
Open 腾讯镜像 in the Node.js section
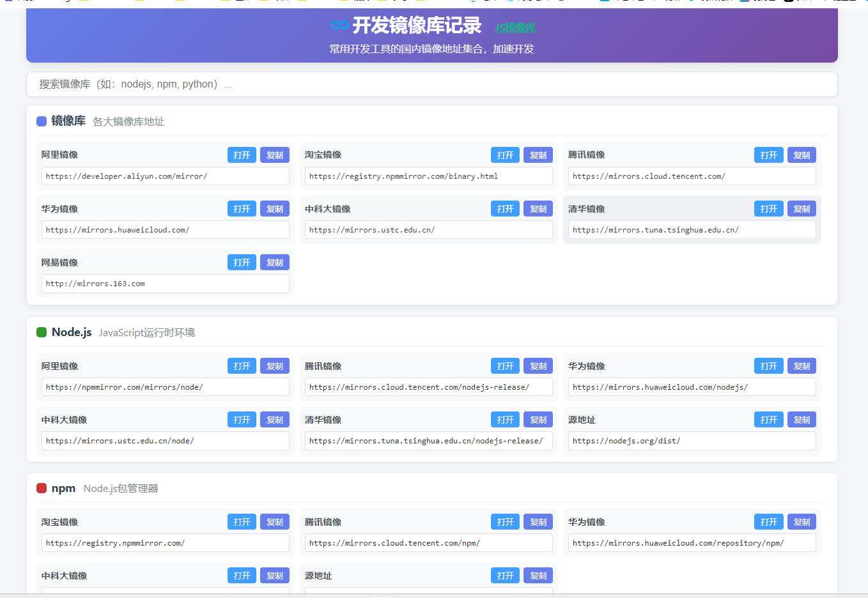pos(505,366)
